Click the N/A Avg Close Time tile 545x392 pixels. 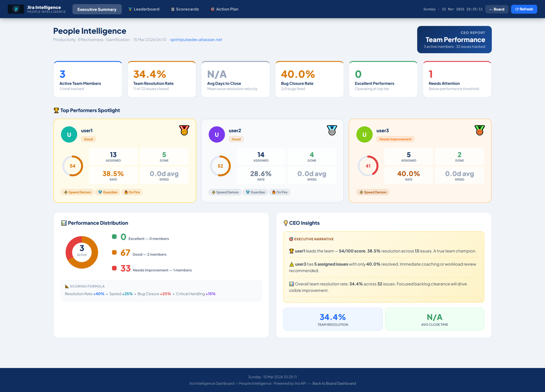click(434, 319)
